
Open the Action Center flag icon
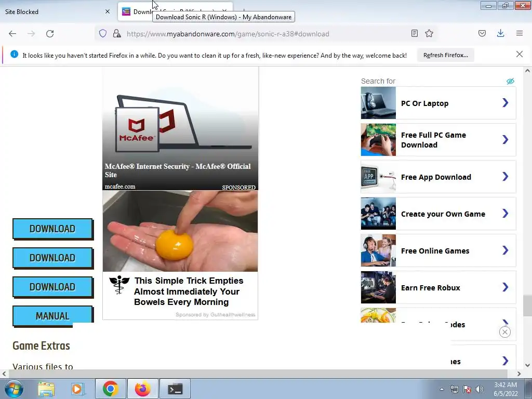click(x=467, y=389)
